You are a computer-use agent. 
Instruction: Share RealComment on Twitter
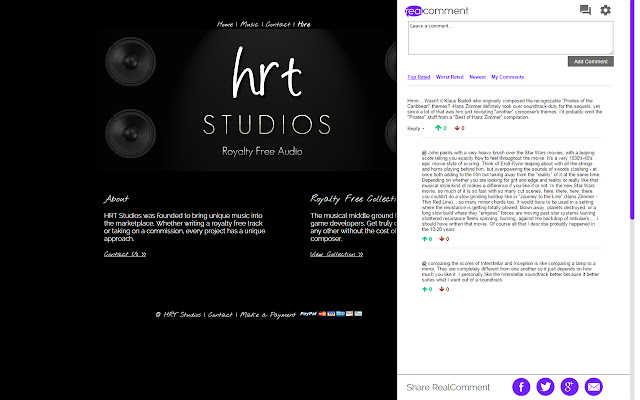coord(545,387)
